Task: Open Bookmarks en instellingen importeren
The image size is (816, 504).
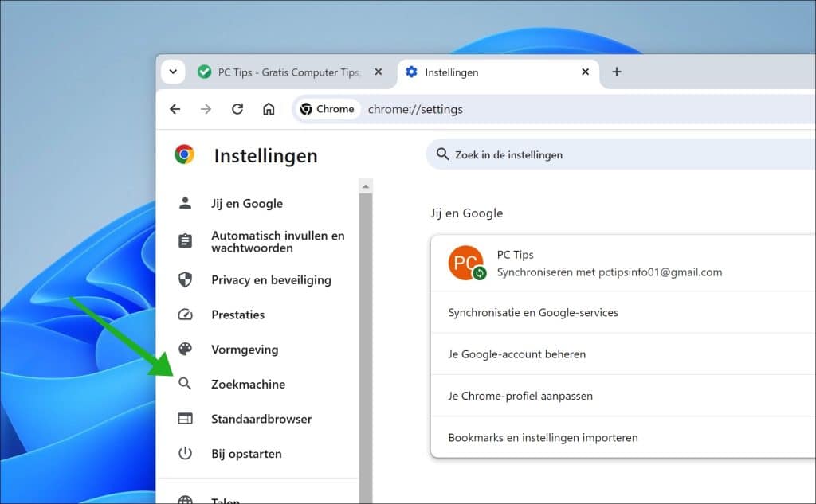Action: [x=623, y=437]
